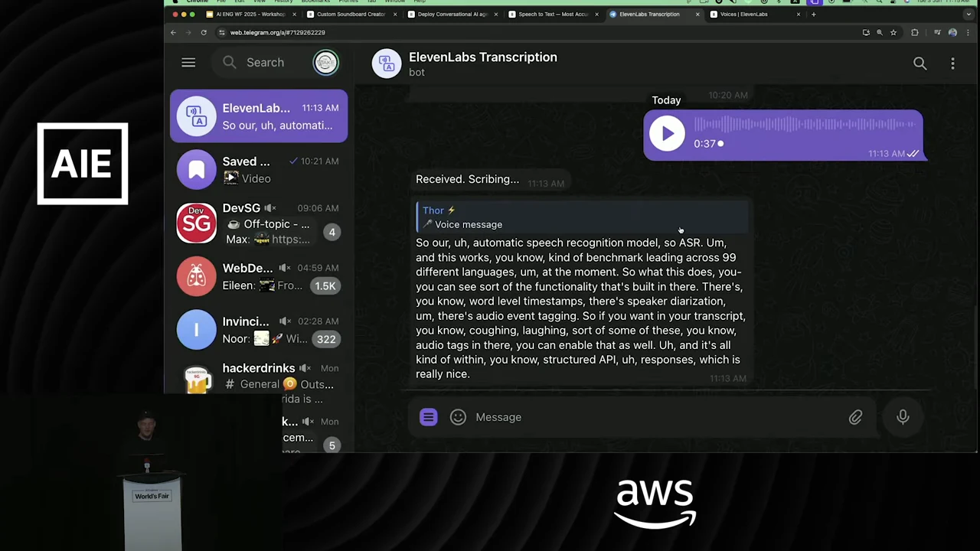Switch to Custom Soundboard Creator tab

pos(351,14)
